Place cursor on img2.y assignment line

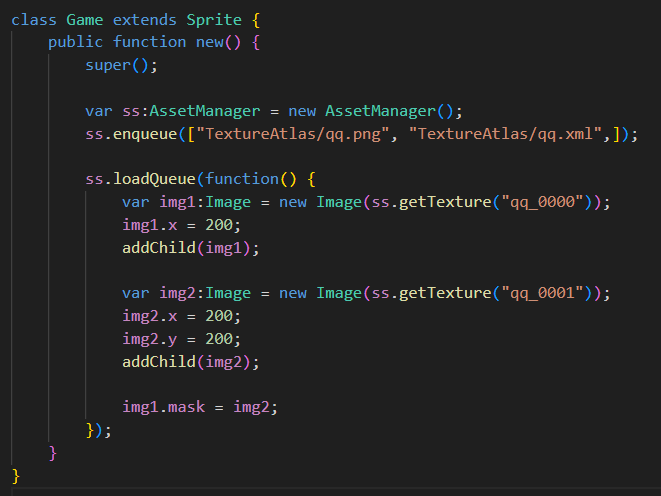181,339
